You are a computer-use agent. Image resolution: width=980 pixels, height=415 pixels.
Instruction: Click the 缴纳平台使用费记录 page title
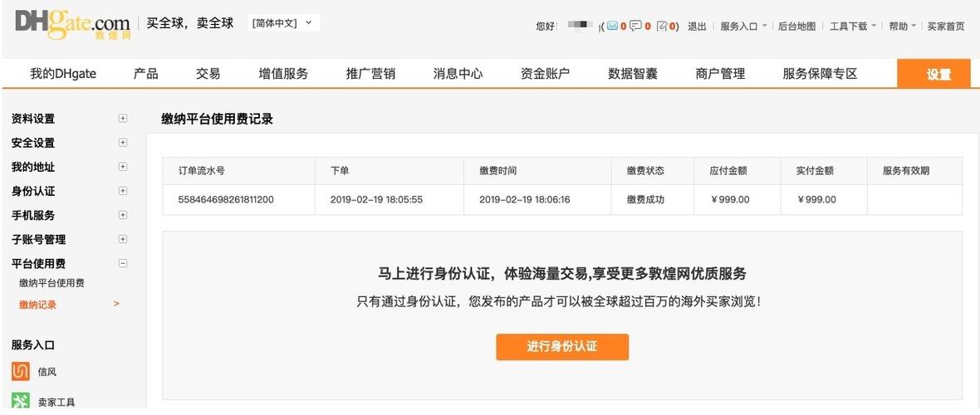pos(217,119)
